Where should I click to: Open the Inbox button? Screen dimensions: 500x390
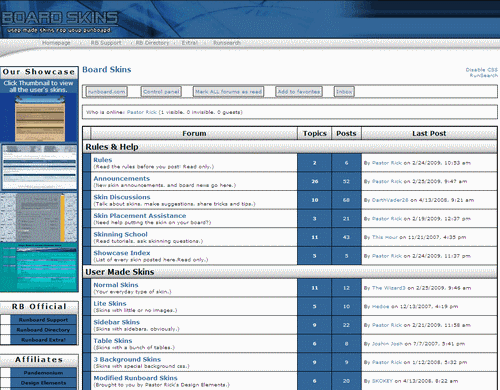point(344,92)
